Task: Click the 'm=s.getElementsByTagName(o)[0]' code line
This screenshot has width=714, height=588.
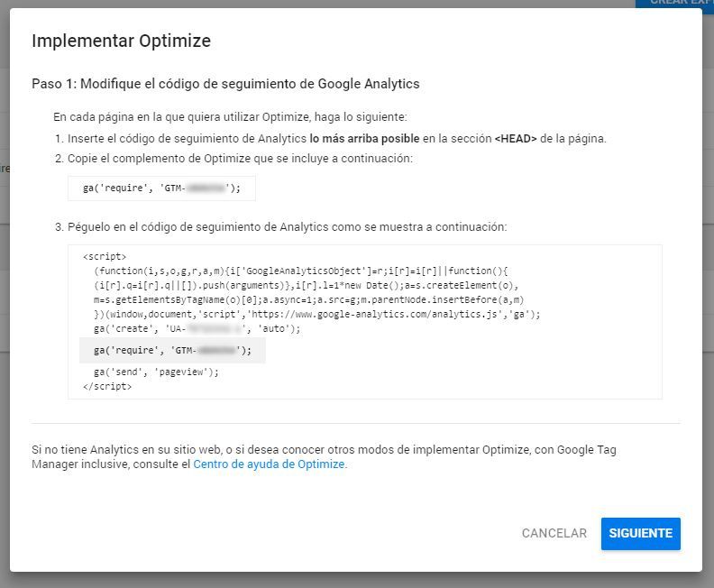Action: point(308,299)
